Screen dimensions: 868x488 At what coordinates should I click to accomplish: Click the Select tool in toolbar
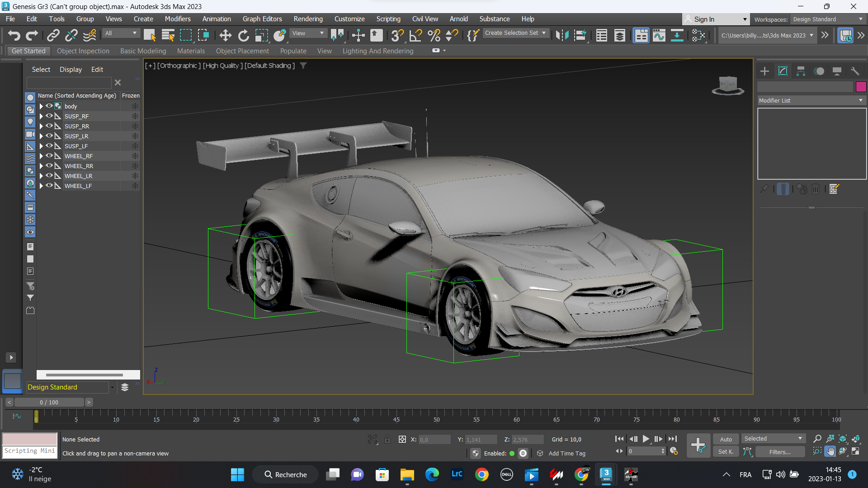point(149,36)
